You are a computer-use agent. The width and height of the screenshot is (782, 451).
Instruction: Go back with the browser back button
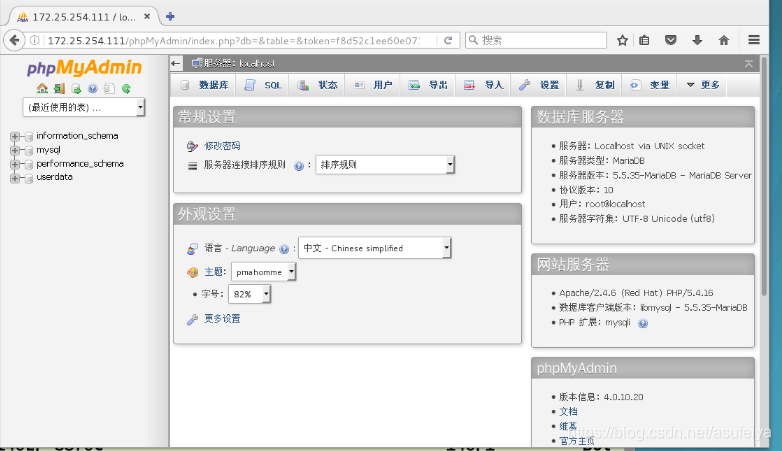pyautogui.click(x=14, y=40)
